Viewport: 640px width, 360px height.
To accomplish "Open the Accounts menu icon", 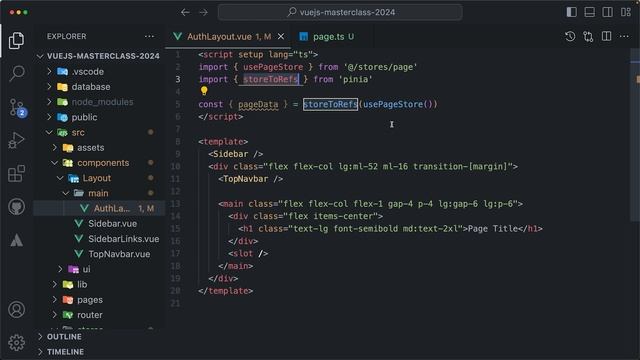I will point(16,310).
